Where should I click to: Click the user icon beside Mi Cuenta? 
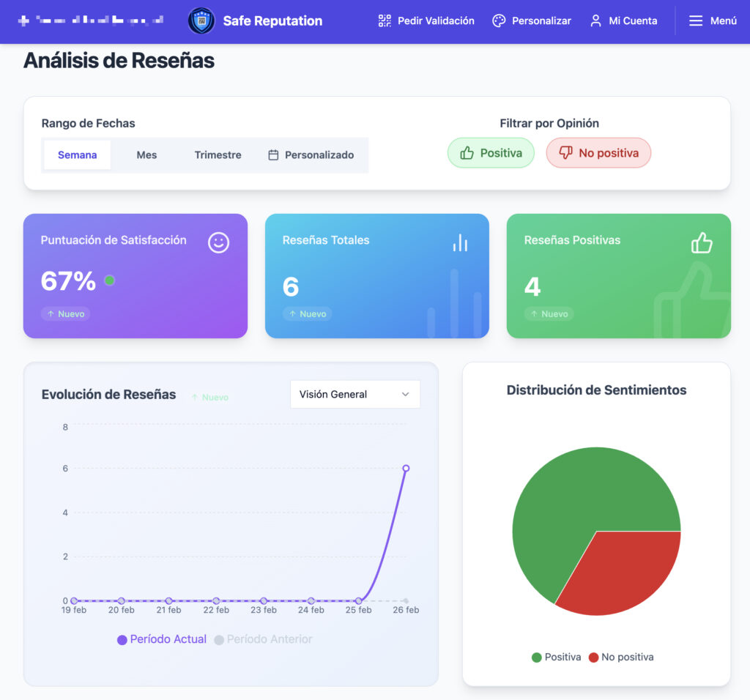tap(595, 21)
